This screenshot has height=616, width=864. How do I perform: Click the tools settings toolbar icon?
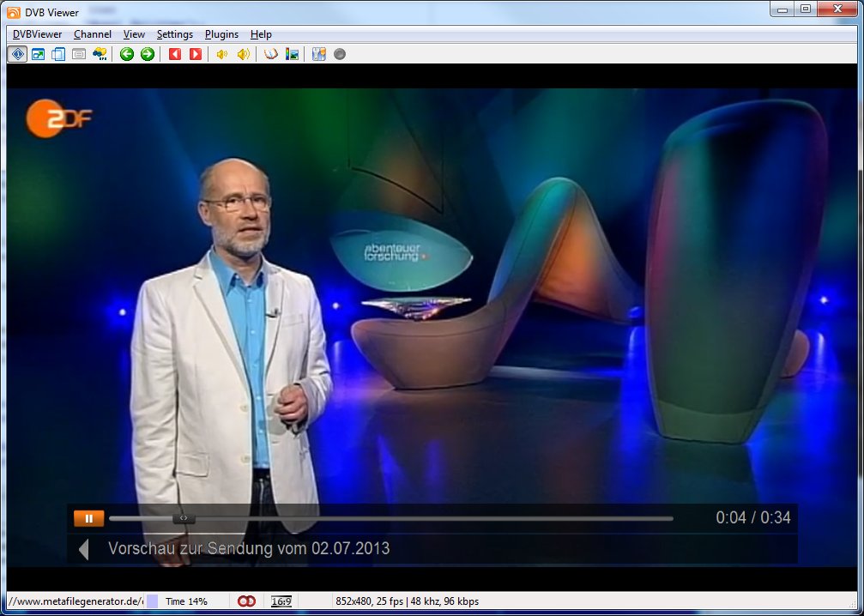pyautogui.click(x=319, y=54)
